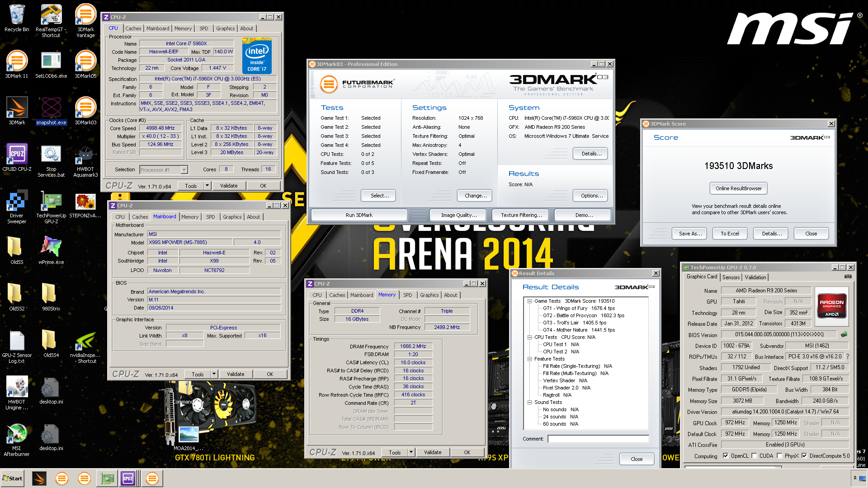Select the 3DMark03 desktop shortcut
This screenshot has height=488, width=868.
[85, 111]
